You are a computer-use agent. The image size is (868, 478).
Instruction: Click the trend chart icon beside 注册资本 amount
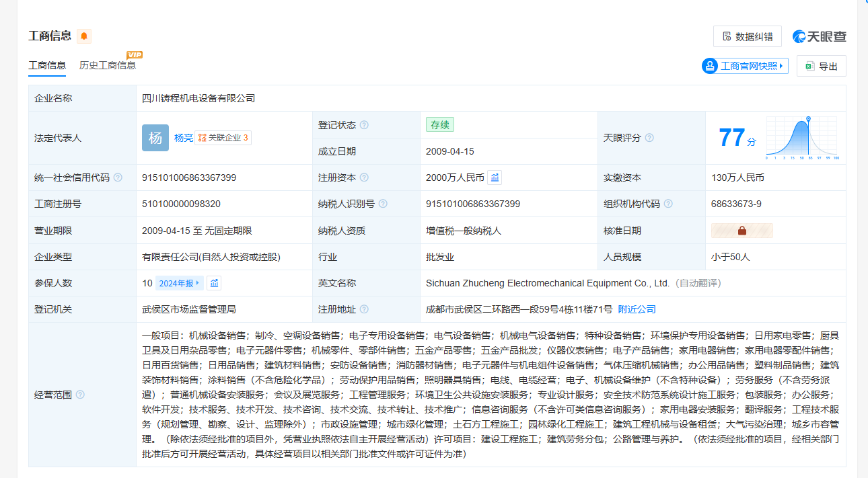tap(495, 177)
